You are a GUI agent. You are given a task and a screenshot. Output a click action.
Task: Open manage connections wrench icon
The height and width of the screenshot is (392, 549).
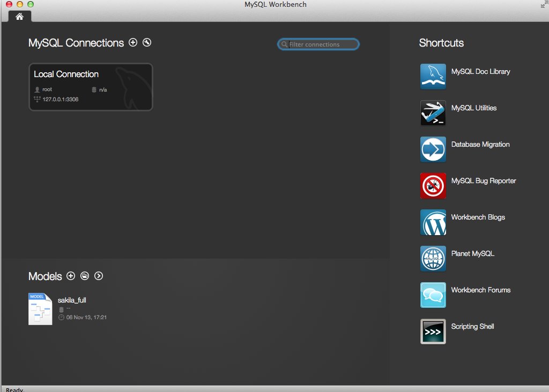[147, 43]
